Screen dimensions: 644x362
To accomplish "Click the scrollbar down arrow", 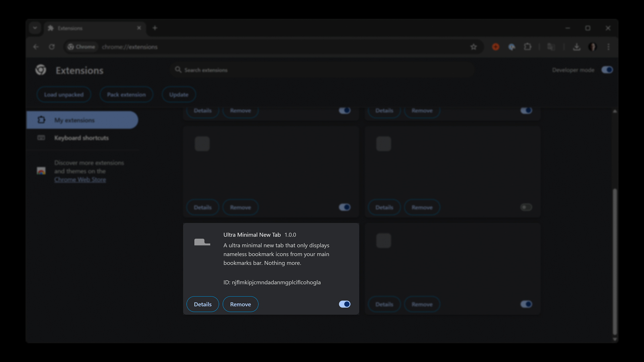I will (615, 339).
